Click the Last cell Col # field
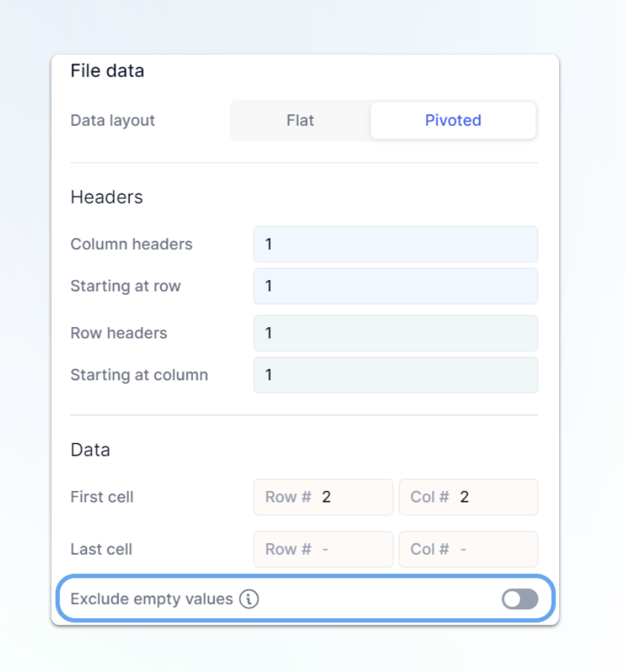625x672 pixels. (469, 549)
